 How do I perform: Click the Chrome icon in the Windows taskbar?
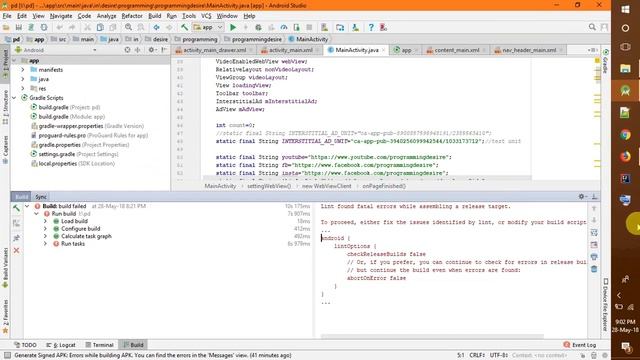625,135
